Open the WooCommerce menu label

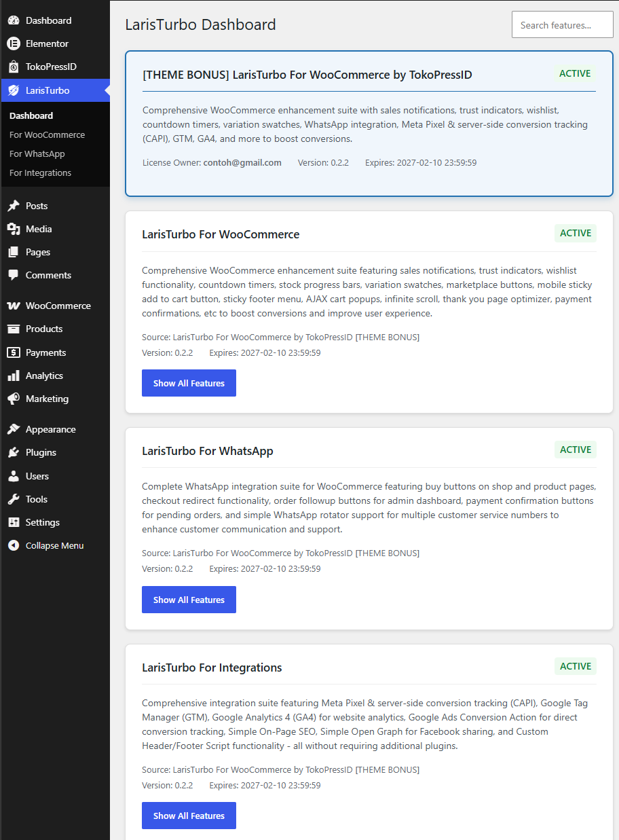click(58, 306)
